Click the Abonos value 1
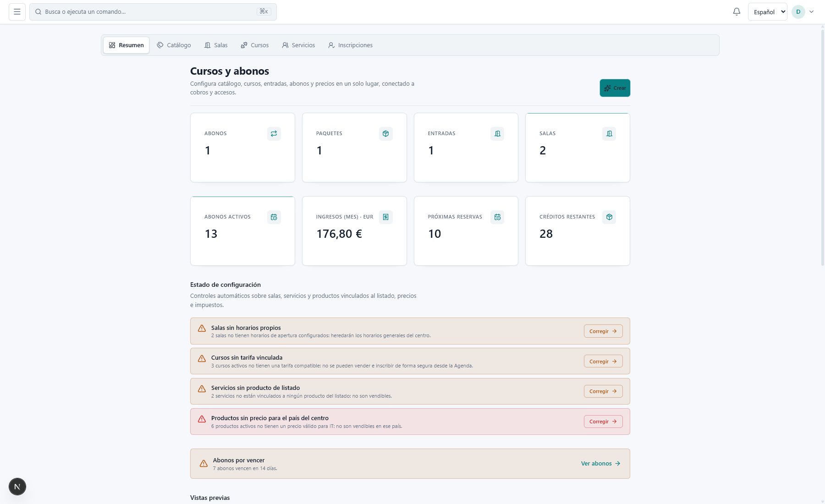This screenshot has height=504, width=825. (x=208, y=150)
